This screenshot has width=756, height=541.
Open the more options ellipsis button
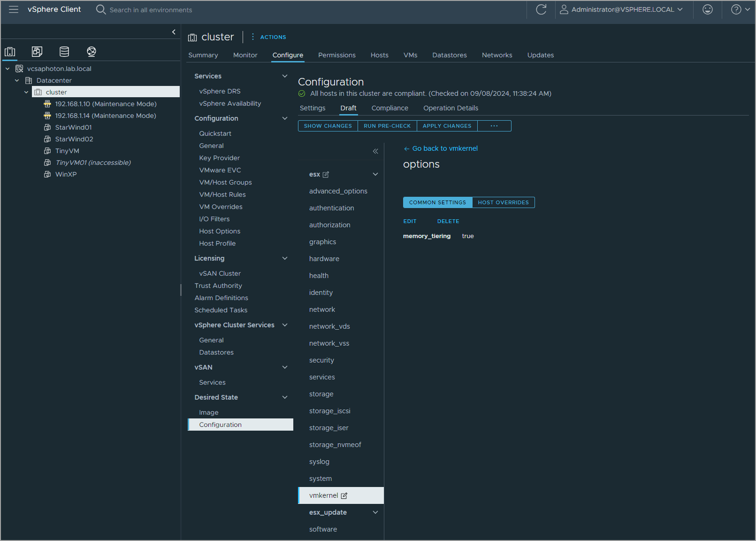[x=494, y=126]
